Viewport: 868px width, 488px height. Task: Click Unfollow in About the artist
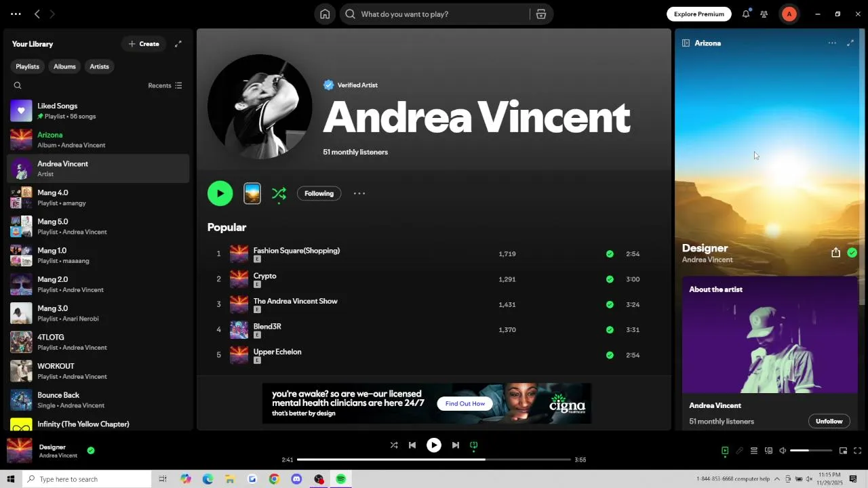pyautogui.click(x=829, y=422)
